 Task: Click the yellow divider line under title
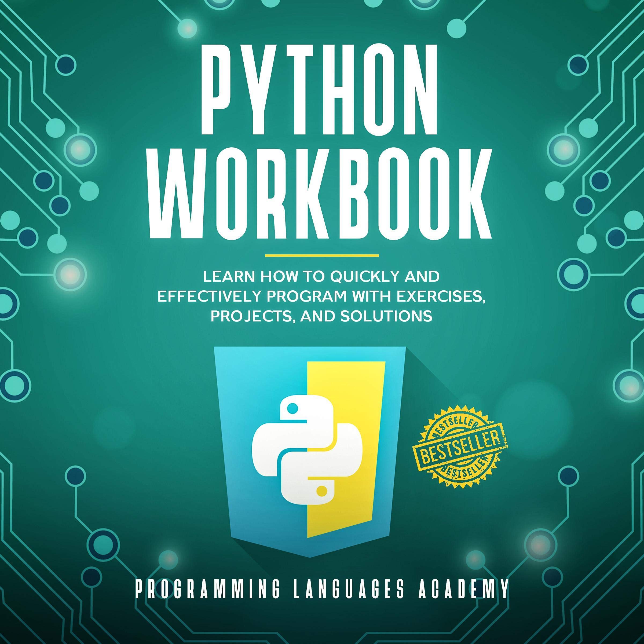tap(322, 256)
